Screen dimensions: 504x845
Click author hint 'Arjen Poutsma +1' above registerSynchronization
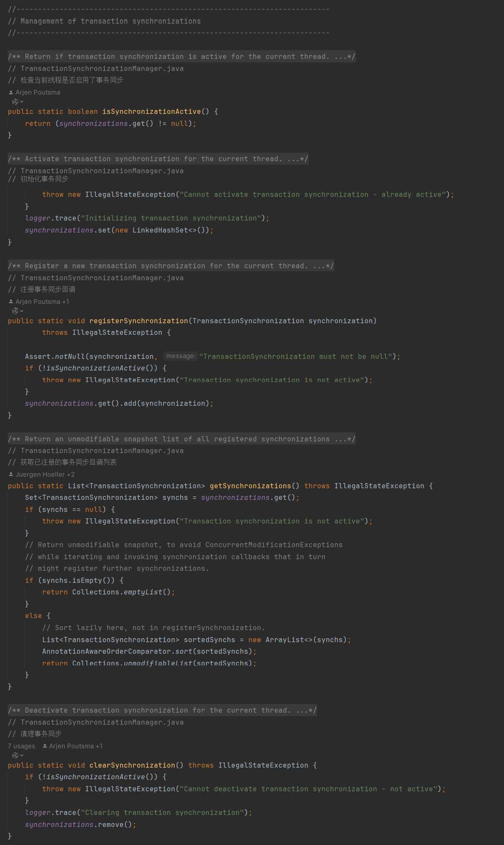coord(39,302)
